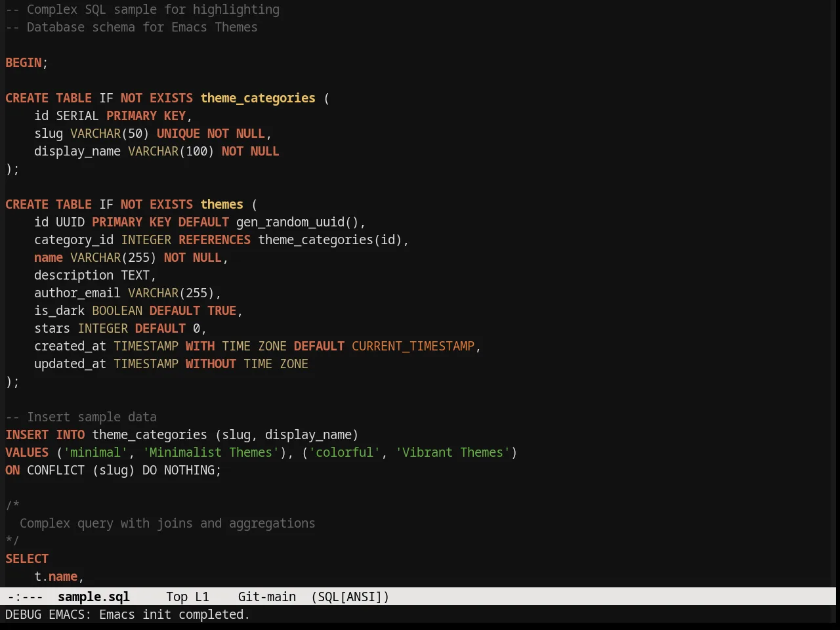The image size is (840, 630).
Task: Click the is_dark column name
Action: [x=59, y=310]
